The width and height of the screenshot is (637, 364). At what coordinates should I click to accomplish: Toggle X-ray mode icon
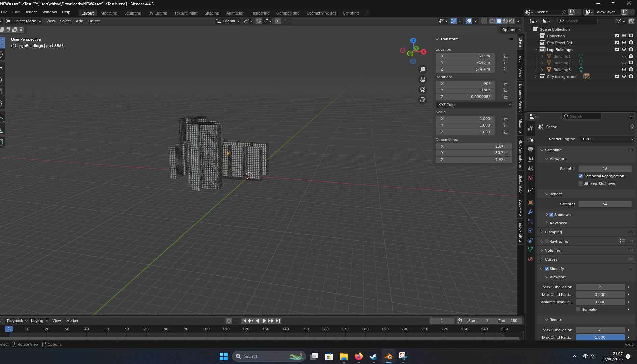[484, 21]
